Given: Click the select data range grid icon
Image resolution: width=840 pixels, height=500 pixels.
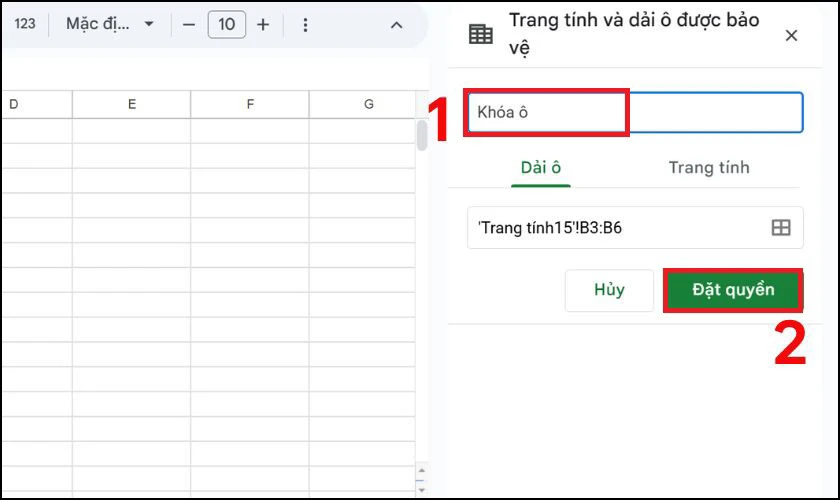Looking at the screenshot, I should 781,228.
